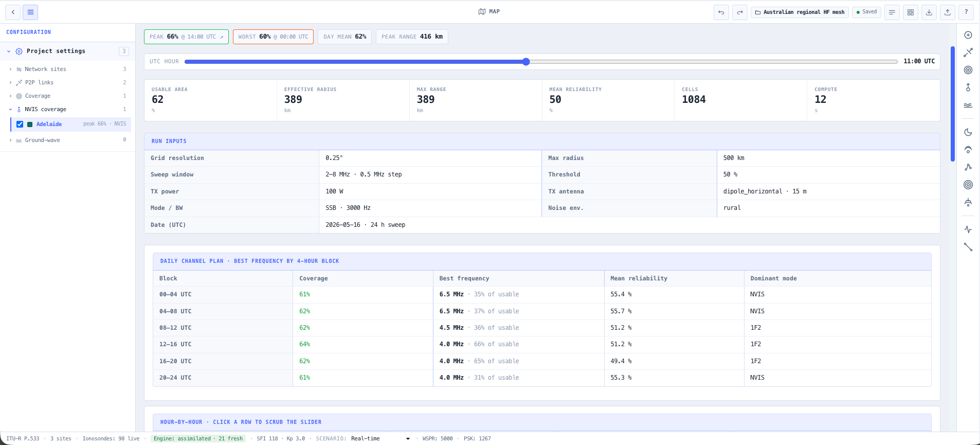Click the redo arrow in top toolbar

tap(740, 12)
